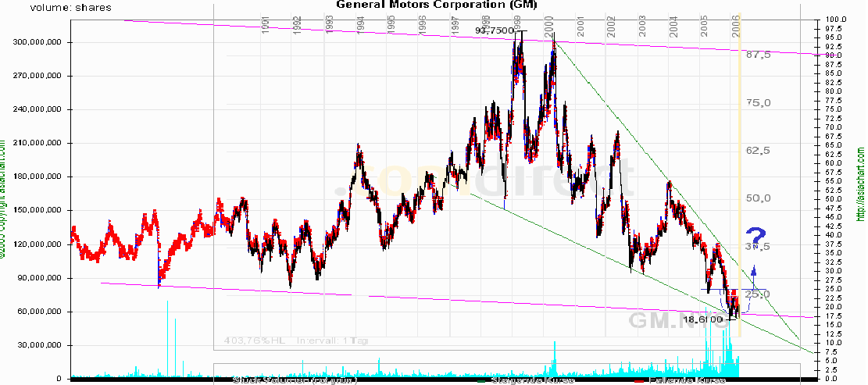The height and width of the screenshot is (385, 868).
Task: Click the 1995 year label
Action: [x=391, y=24]
